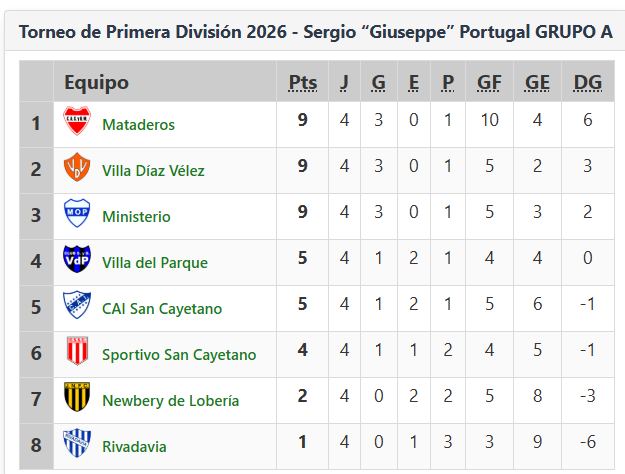This screenshot has width=625, height=474.
Task: Click the DG column header
Action: (588, 82)
